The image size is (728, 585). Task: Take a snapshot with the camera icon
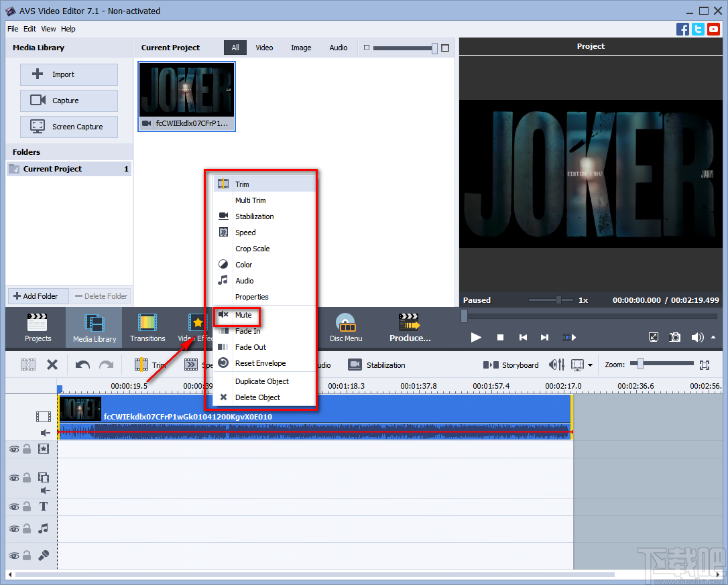click(674, 337)
